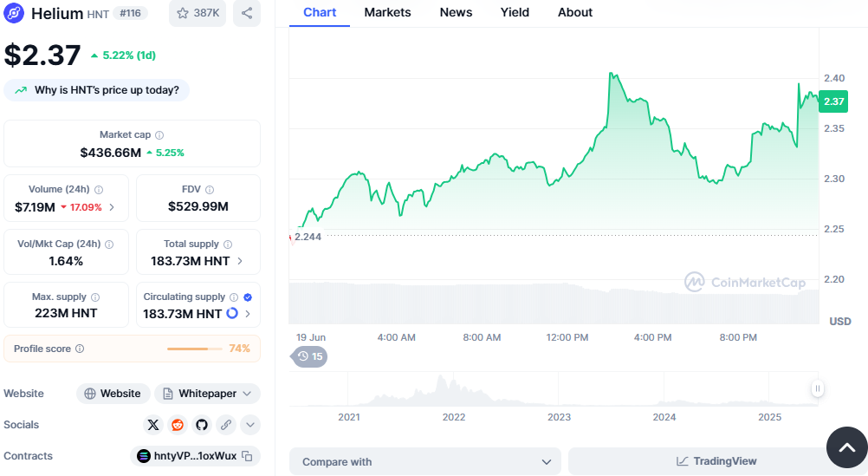Viewport: 868px width, 476px height.
Task: Click the $529.99M FDV value
Action: click(198, 206)
